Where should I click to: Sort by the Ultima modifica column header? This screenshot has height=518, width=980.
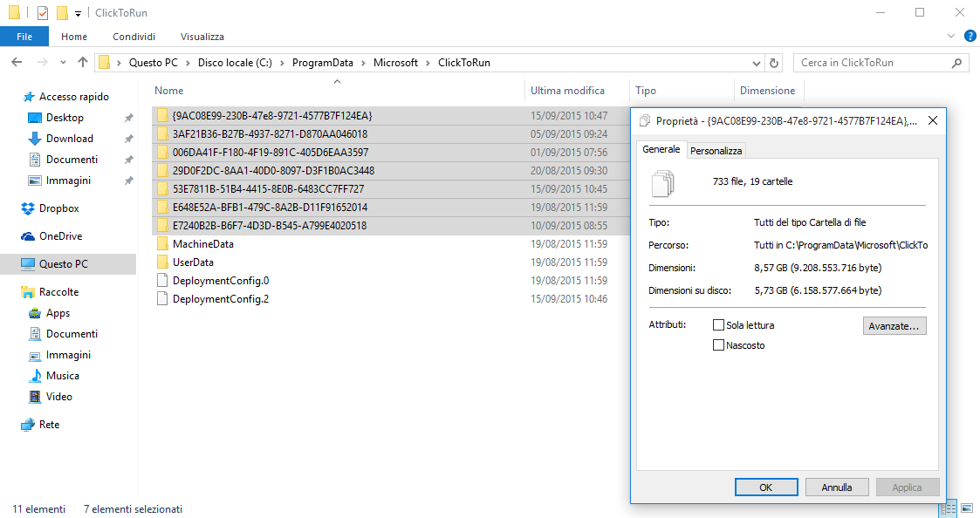pos(567,91)
